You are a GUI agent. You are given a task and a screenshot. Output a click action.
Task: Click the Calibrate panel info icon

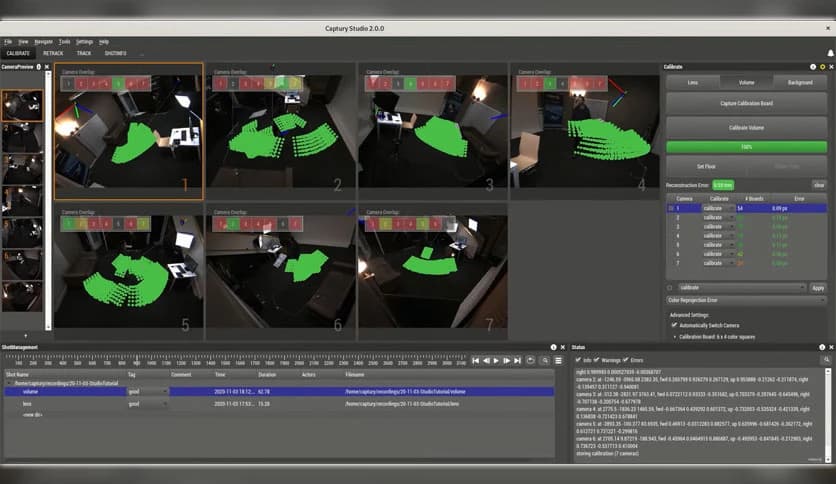813,67
